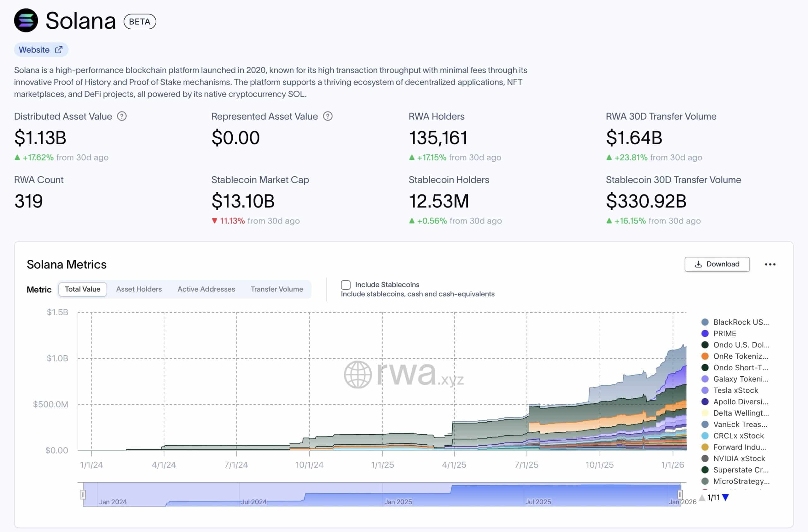Switch metric to Transfer Volume tab
The image size is (808, 532).
coord(277,289)
